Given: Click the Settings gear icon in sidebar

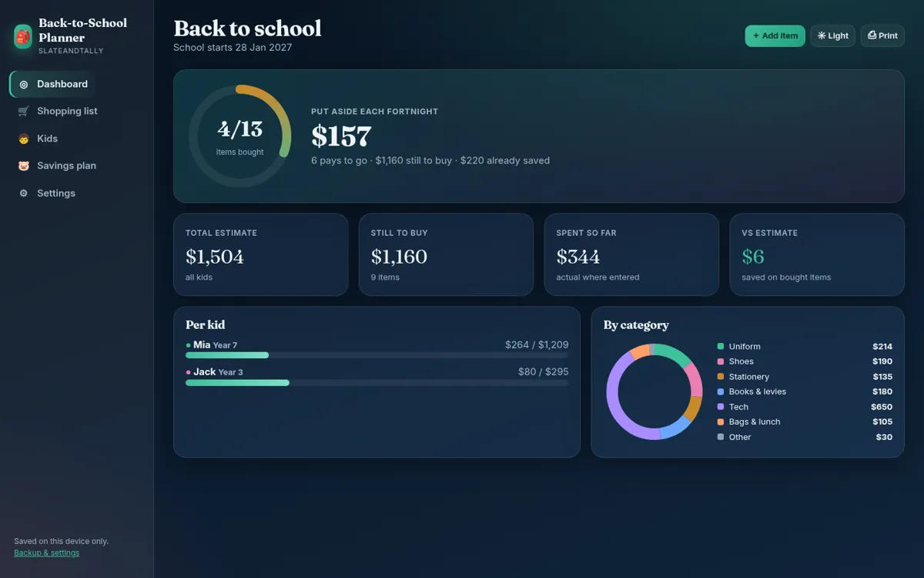Looking at the screenshot, I should [23, 193].
